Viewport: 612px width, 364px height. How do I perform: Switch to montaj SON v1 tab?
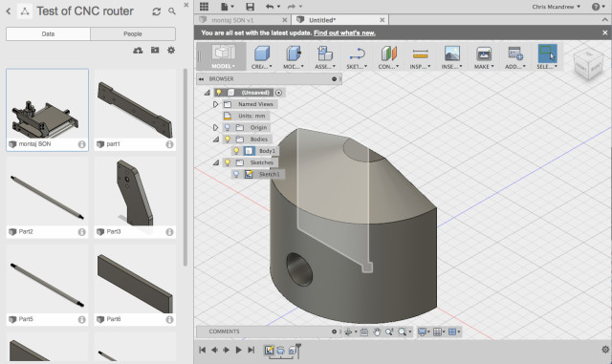tap(232, 20)
